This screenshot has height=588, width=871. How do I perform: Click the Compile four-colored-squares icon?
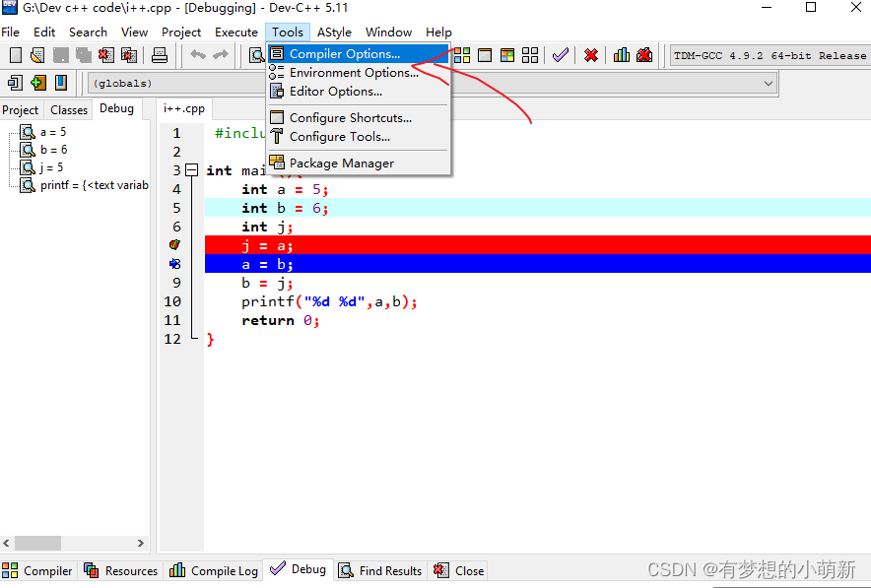pos(462,55)
